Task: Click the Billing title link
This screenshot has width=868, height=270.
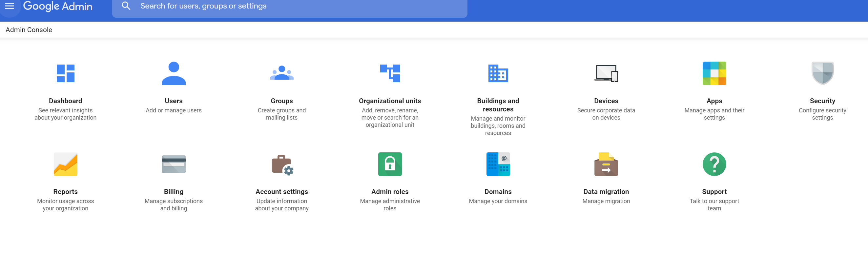Action: tap(174, 192)
